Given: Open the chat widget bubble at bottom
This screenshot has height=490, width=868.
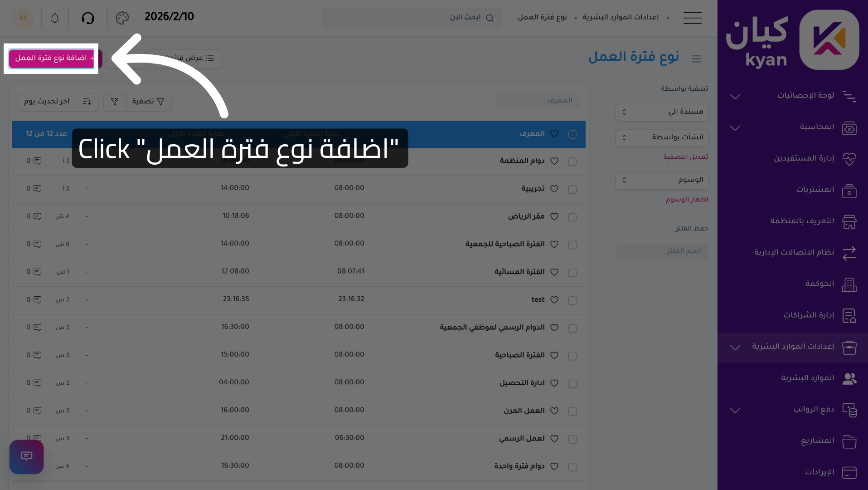Looking at the screenshot, I should pyautogui.click(x=26, y=457).
